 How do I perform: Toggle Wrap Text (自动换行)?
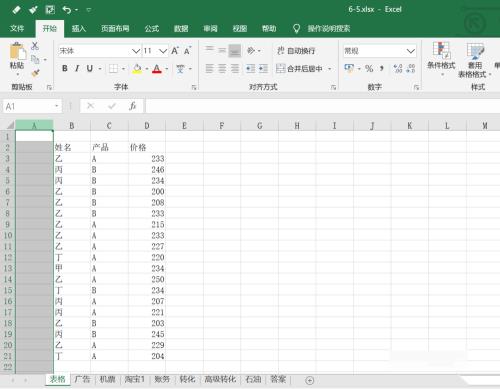(296, 51)
